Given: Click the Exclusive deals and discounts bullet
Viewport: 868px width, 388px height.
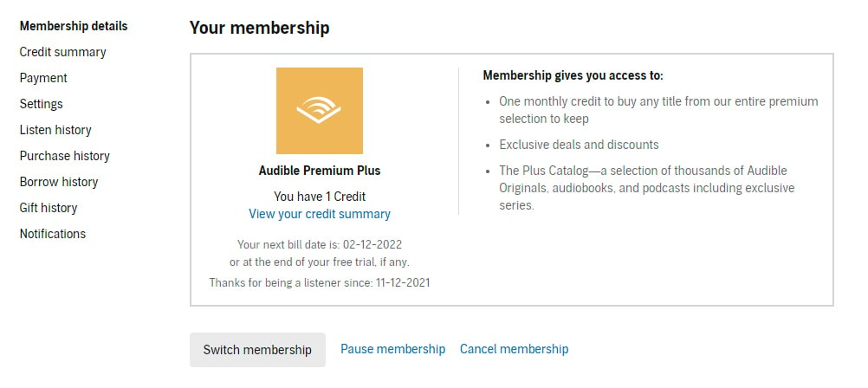Looking at the screenshot, I should click(x=579, y=145).
